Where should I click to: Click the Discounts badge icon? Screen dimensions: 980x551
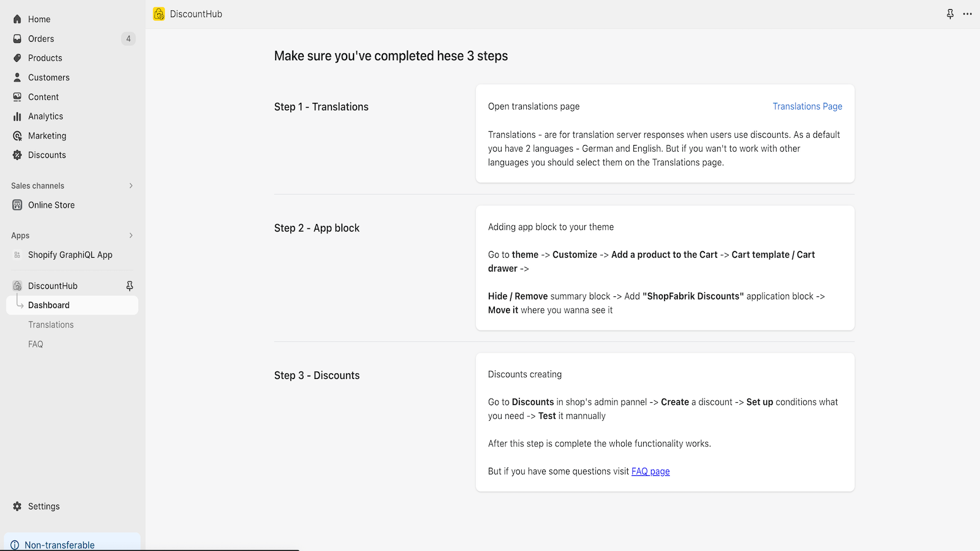click(17, 155)
